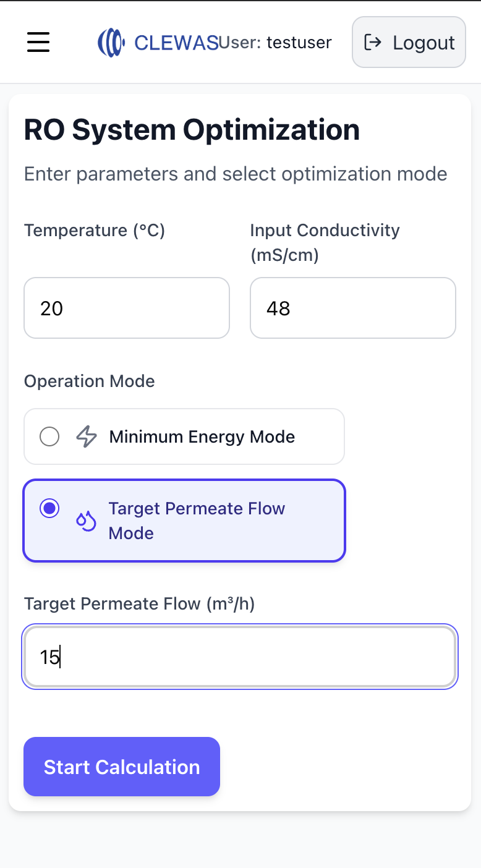Screen dimensions: 481x868
Task: Focus the Temperature input showing 20
Action: pyautogui.click(x=127, y=308)
